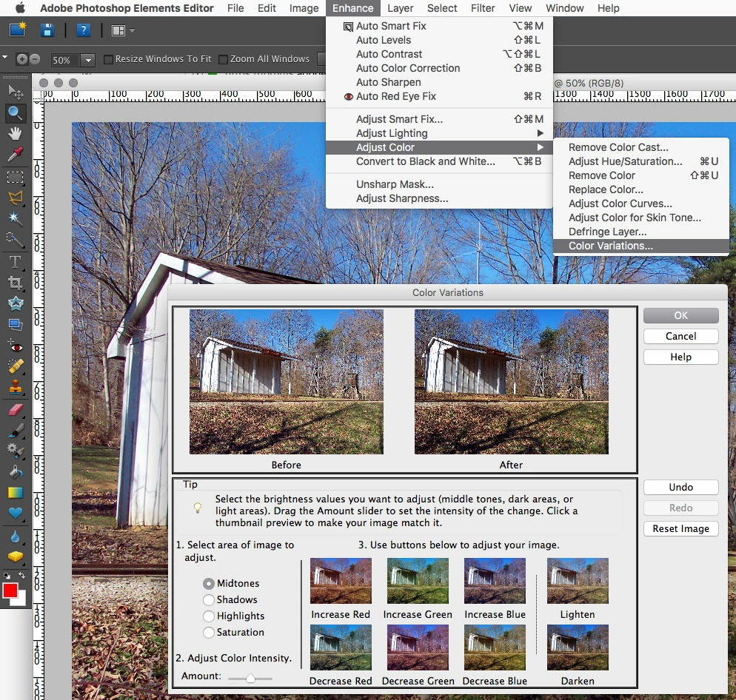This screenshot has width=736, height=700.
Task: Click the save floppy disk icon
Action: pos(47,30)
